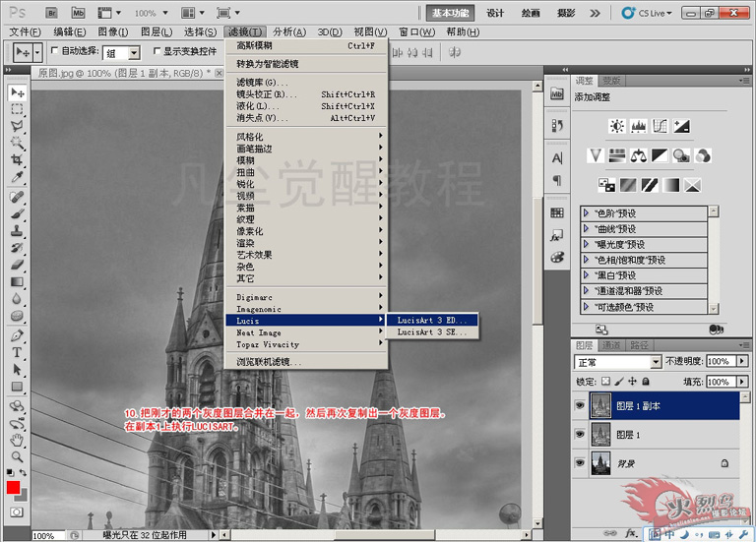Viewport: 756px width, 542px height.
Task: Enable 自动选择 checkbox
Action: pos(54,50)
